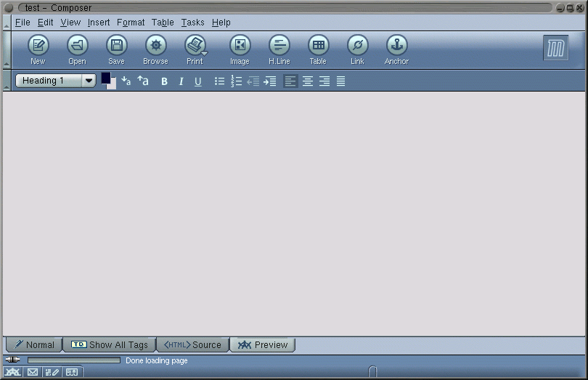The height and width of the screenshot is (380, 588).
Task: Click the Save toolbar icon
Action: (x=116, y=46)
